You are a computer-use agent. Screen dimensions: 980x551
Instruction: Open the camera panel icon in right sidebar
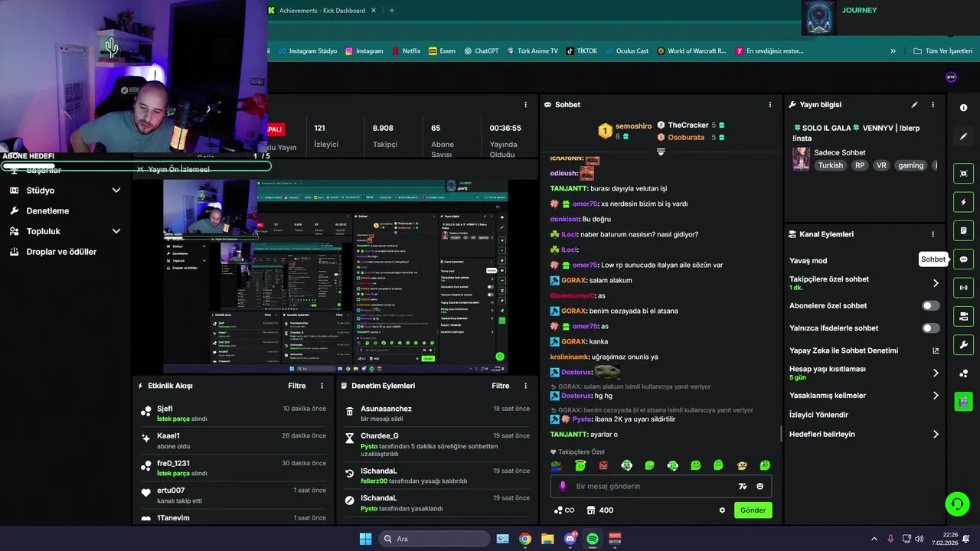coord(963,316)
